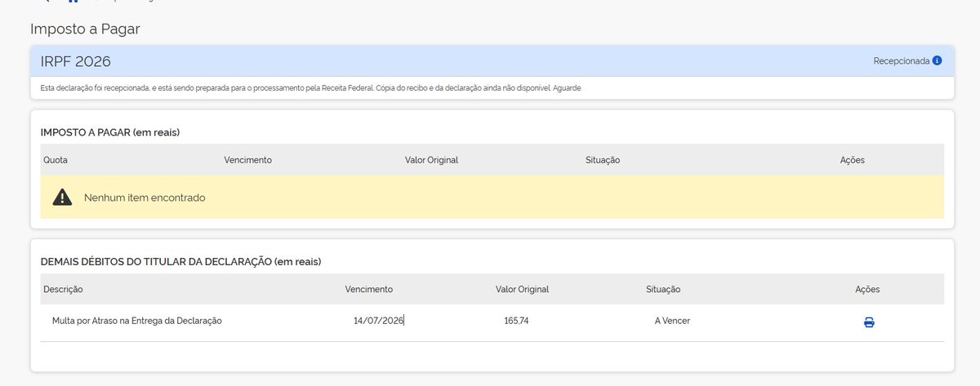Screen dimensions: 980x386
Task: Click the Vencimento header in Demais Débitos table
Action: [x=369, y=290]
